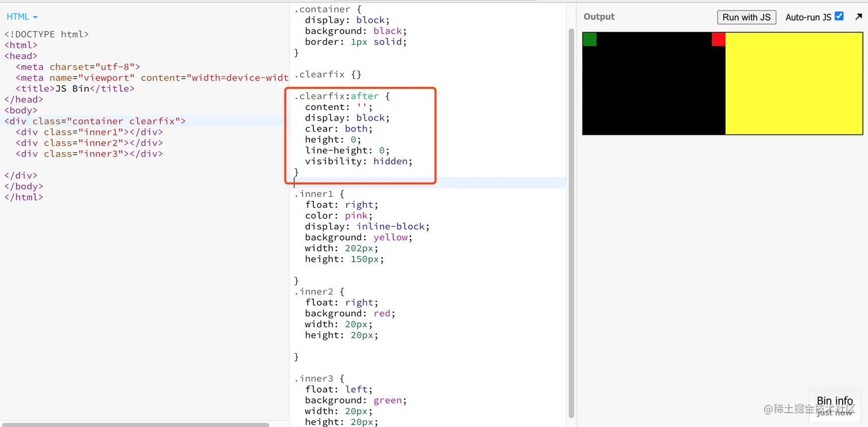Click the Run with JS button
The height and width of the screenshot is (427, 868).
pyautogui.click(x=746, y=17)
